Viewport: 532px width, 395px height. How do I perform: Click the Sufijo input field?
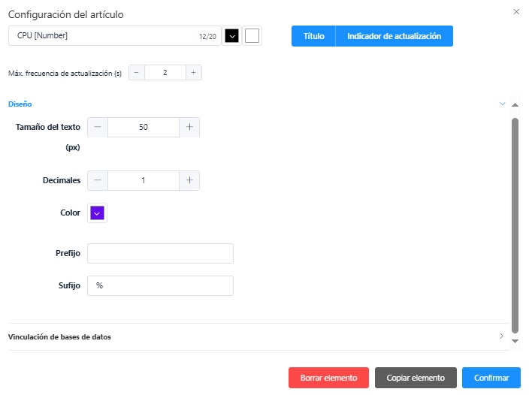click(160, 286)
